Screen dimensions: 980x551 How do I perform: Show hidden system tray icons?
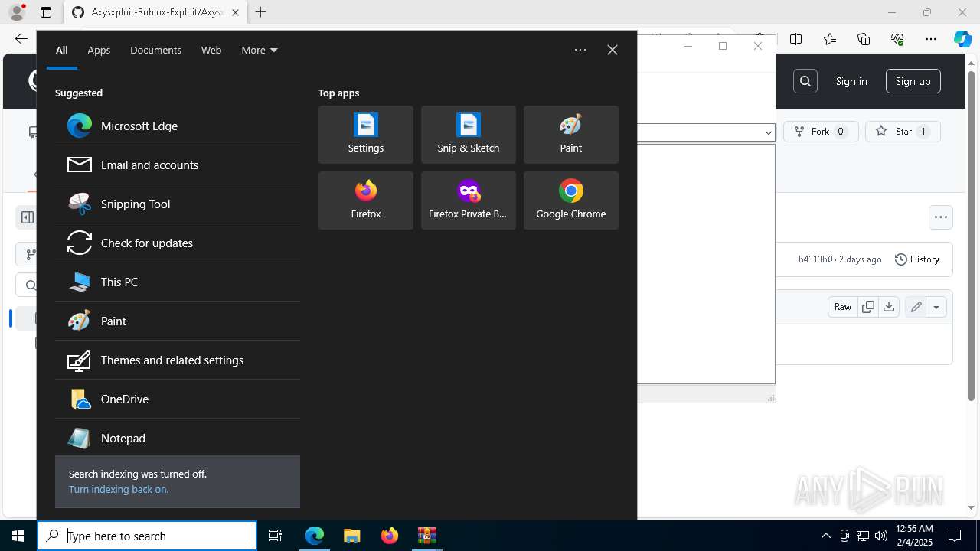coord(825,536)
